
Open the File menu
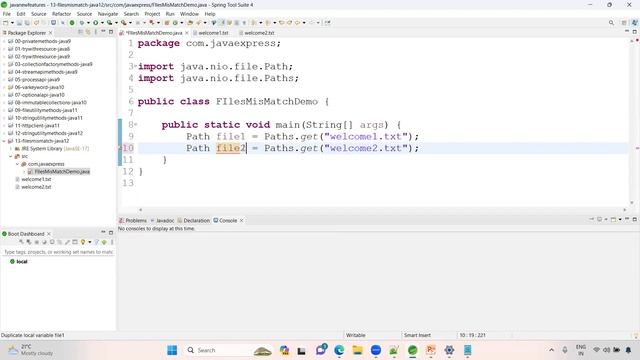[7, 14]
